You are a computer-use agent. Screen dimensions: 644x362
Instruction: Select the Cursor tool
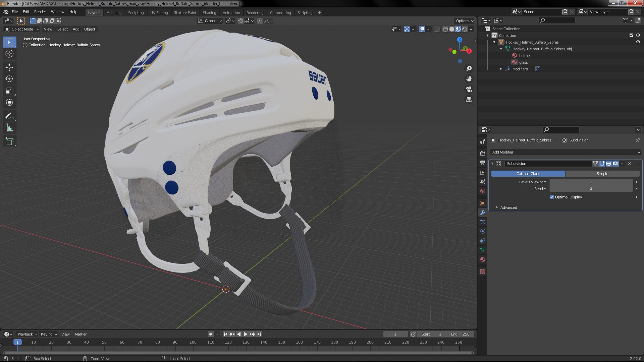click(x=9, y=54)
